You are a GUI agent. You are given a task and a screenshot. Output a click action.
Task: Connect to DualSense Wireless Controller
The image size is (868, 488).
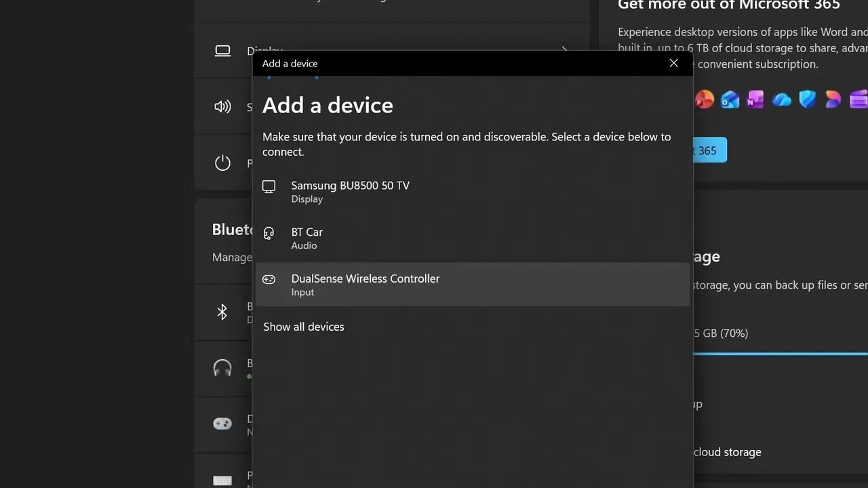[473, 285]
